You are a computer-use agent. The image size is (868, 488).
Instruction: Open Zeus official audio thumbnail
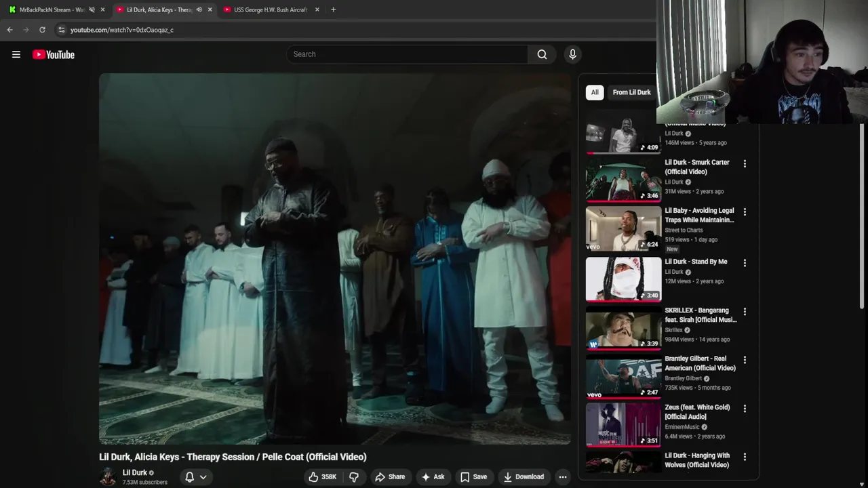[x=623, y=426]
